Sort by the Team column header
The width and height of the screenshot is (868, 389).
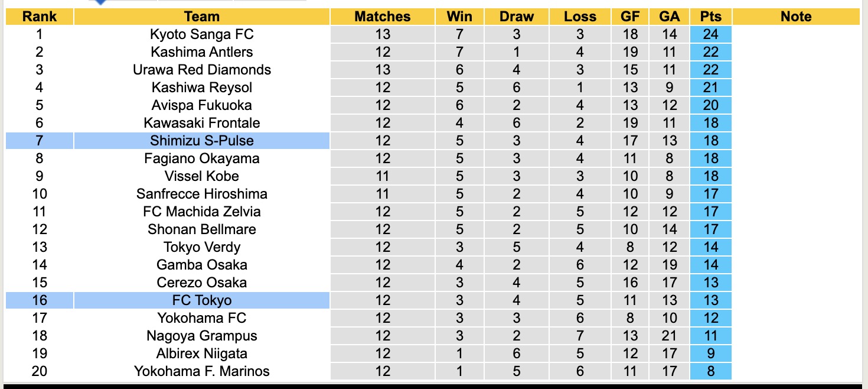tap(201, 17)
